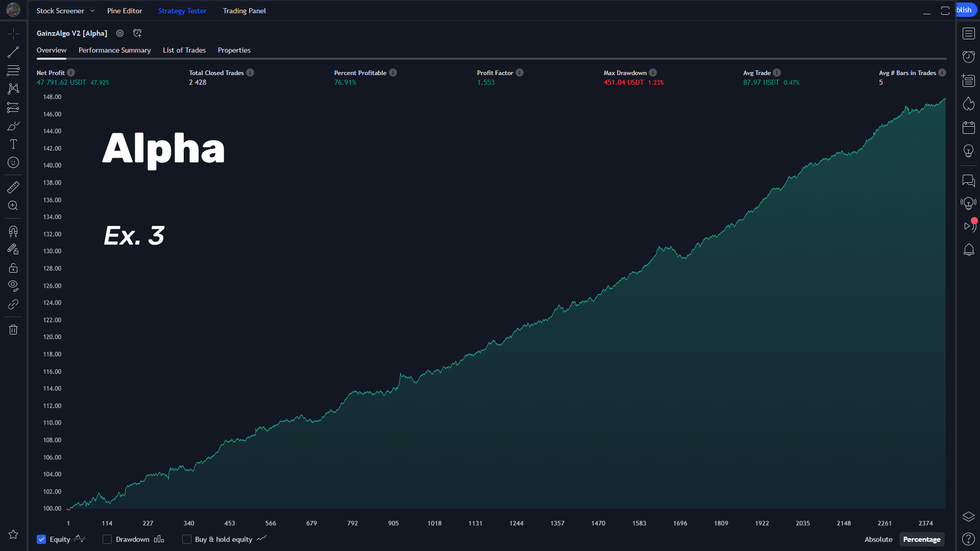Image resolution: width=980 pixels, height=551 pixels.
Task: Click the magnet mode icon
Action: 13,231
